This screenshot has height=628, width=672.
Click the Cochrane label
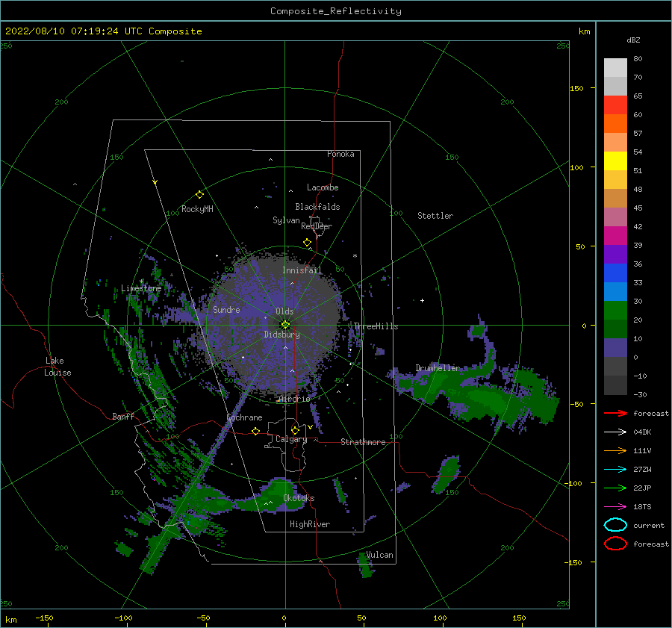[x=244, y=417]
